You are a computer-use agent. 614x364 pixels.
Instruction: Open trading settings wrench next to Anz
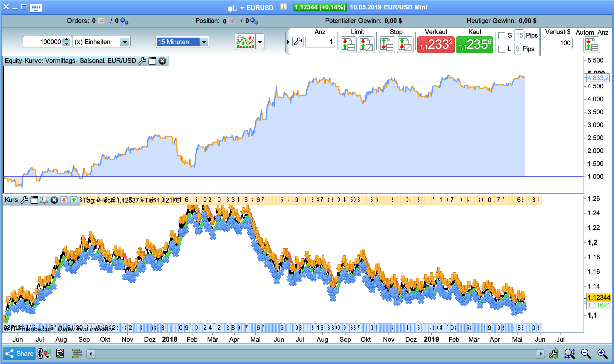point(298,42)
